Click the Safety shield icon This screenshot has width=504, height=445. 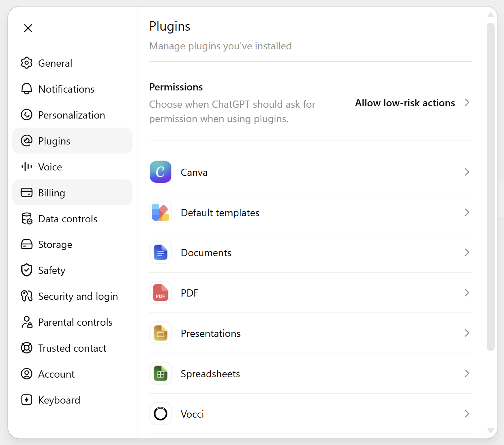tap(27, 270)
